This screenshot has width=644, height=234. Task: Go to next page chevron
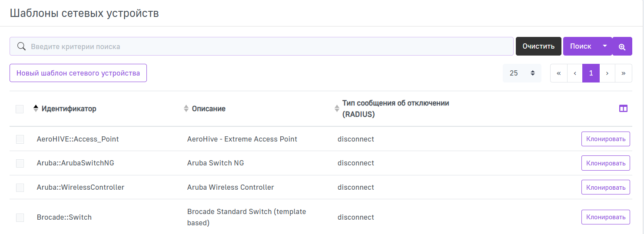[607, 73]
